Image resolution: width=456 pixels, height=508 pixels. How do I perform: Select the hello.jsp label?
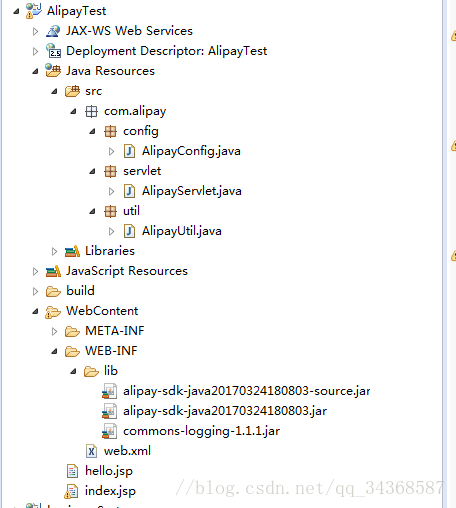tap(109, 471)
